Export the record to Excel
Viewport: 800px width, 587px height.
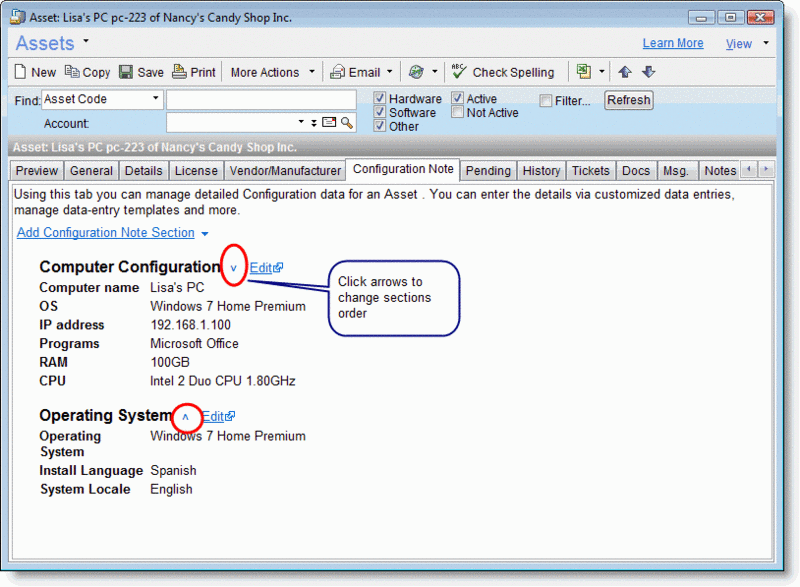(585, 71)
